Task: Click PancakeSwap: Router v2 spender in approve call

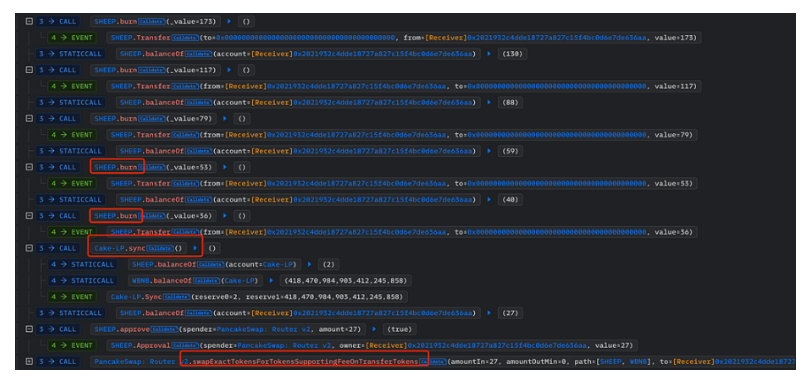Action: click(264, 329)
